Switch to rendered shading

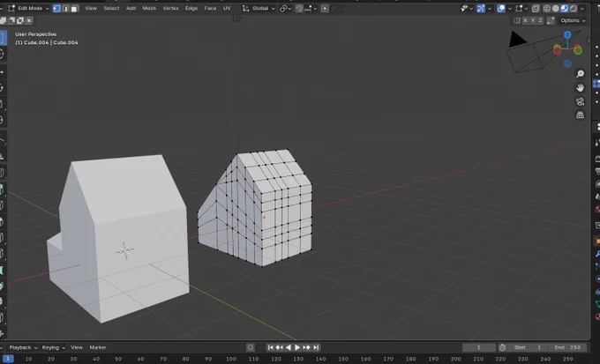[x=574, y=8]
